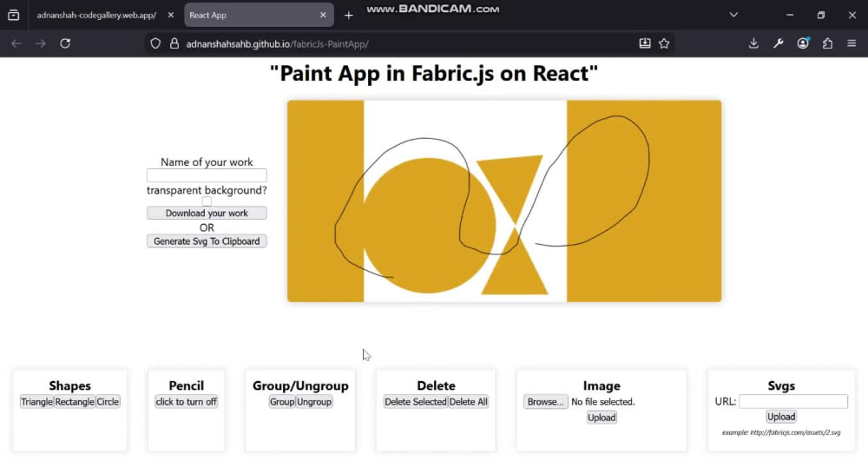Screen dimensions: 868x461
Task: Click the Group button
Action: (x=282, y=402)
